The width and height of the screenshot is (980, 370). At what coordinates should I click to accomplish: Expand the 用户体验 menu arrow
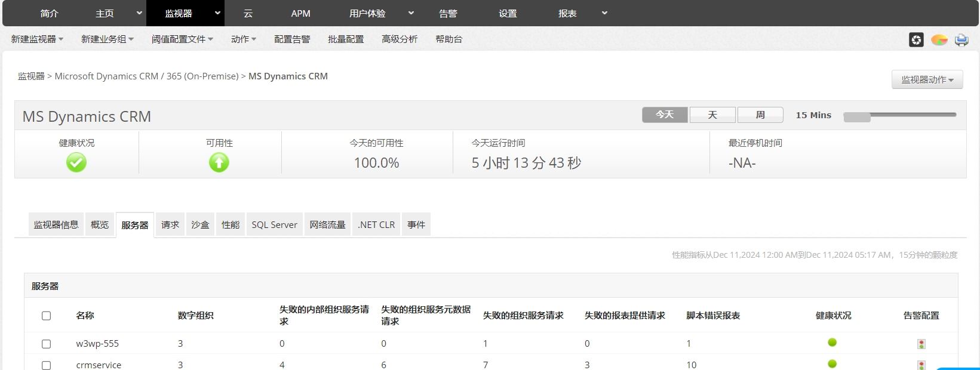pyautogui.click(x=411, y=13)
